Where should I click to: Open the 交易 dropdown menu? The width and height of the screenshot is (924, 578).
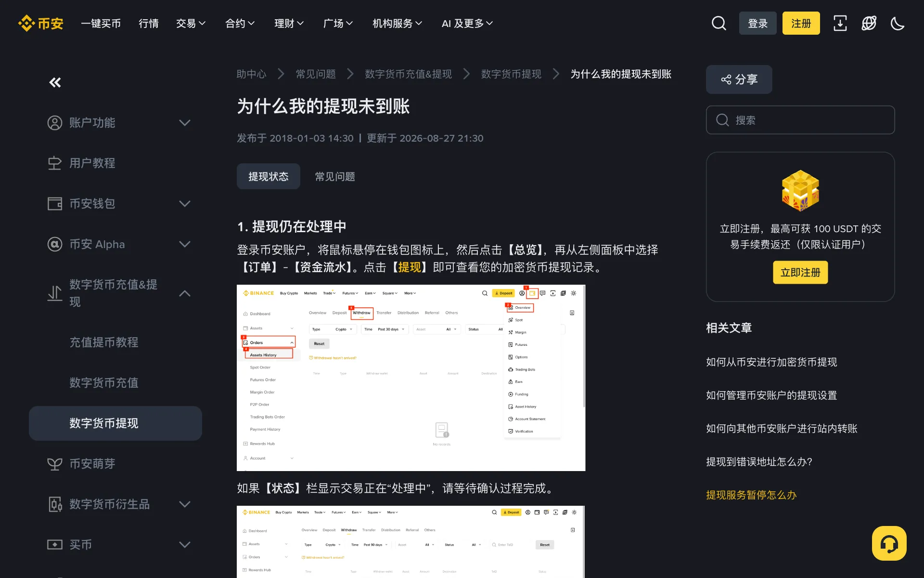point(191,23)
